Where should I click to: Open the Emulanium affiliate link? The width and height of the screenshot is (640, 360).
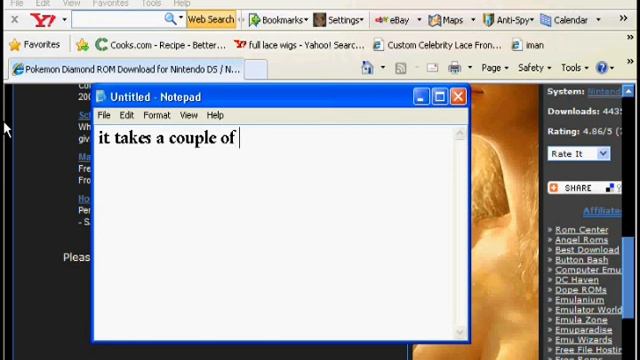(x=580, y=300)
